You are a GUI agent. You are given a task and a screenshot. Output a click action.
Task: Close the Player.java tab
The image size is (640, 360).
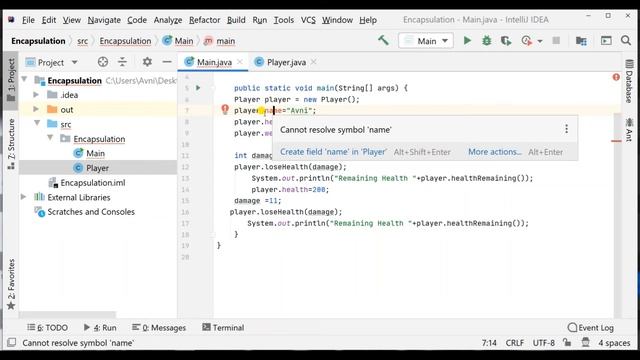pyautogui.click(x=313, y=62)
